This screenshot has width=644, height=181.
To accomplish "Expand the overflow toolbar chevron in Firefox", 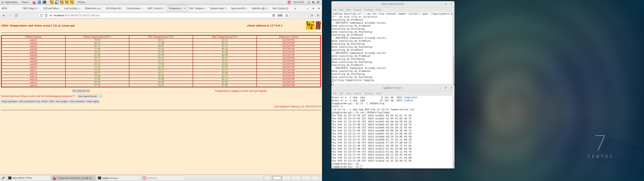I will pos(312,15).
